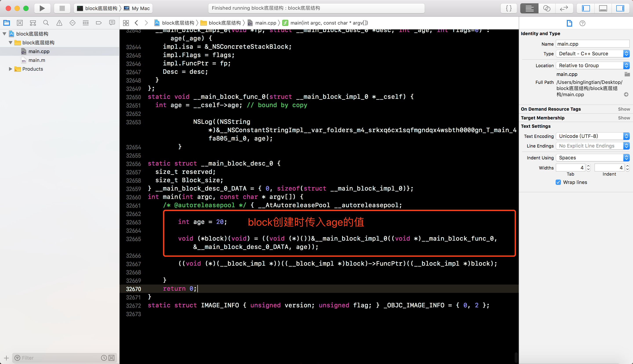
Task: Switch to the Assistant editor icon
Action: pyautogui.click(x=547, y=8)
